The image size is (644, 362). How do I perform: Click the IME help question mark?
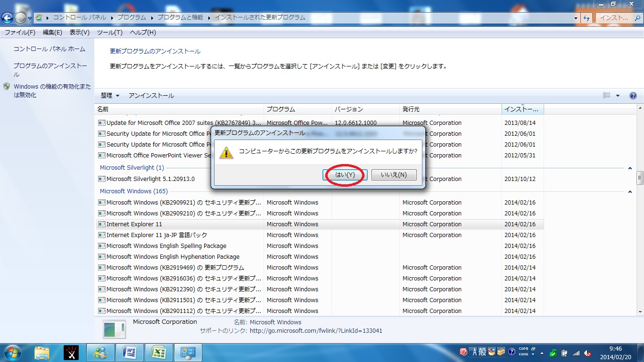coord(512,352)
